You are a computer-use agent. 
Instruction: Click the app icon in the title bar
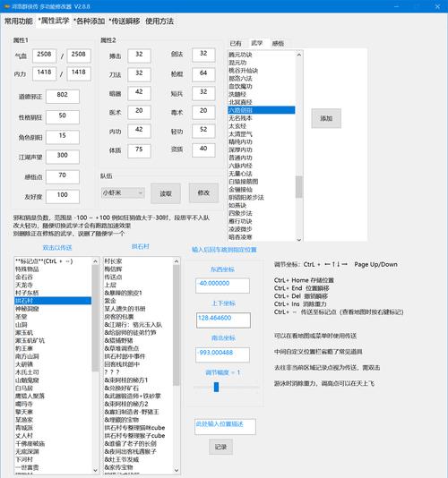6,6
